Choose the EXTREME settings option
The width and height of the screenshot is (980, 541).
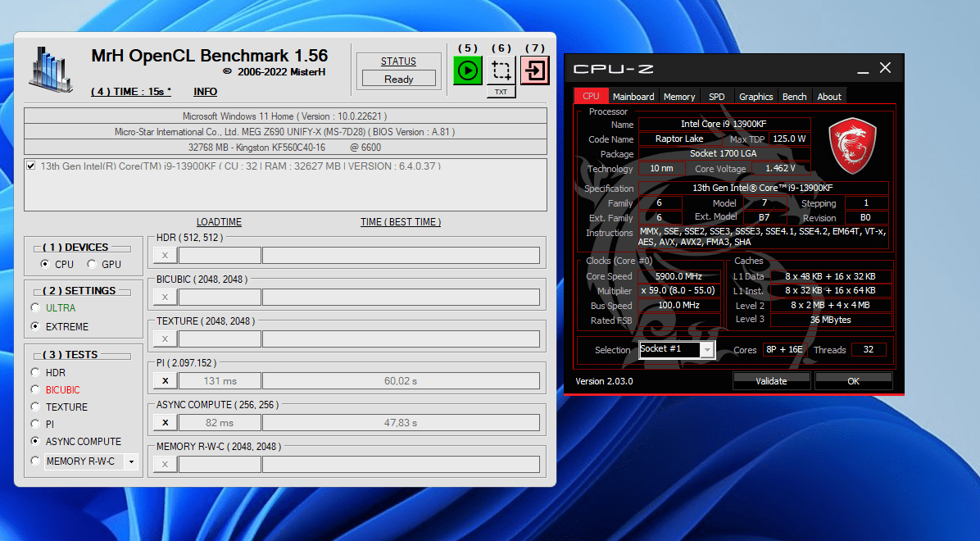point(35,326)
